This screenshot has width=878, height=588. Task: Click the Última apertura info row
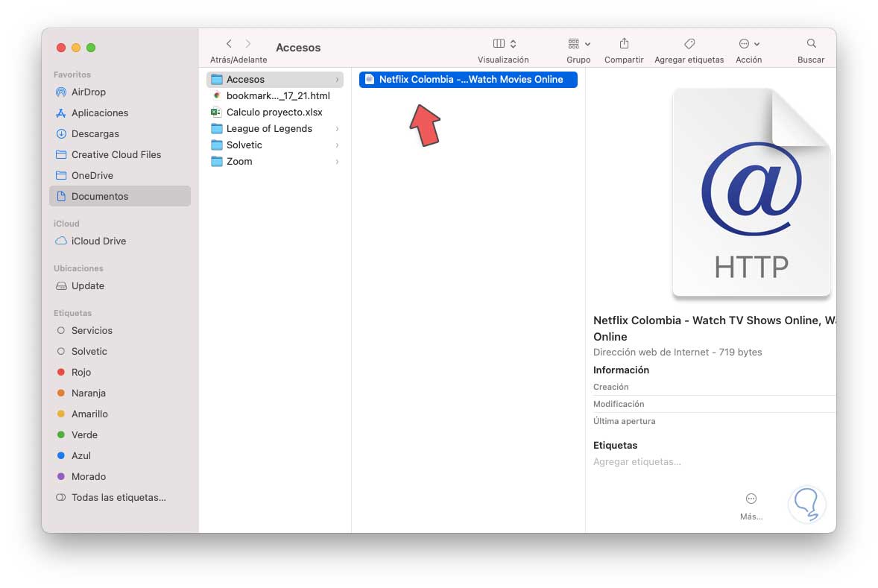[x=714, y=421]
